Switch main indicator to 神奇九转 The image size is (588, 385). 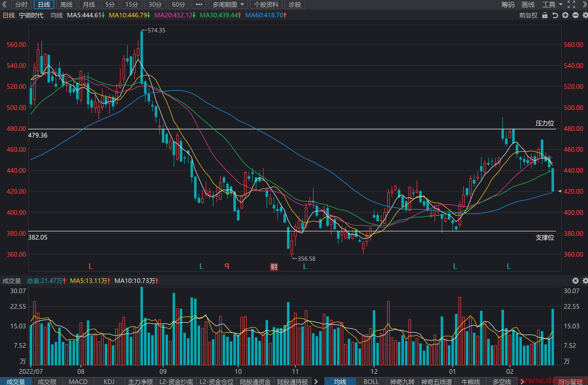pos(402,382)
